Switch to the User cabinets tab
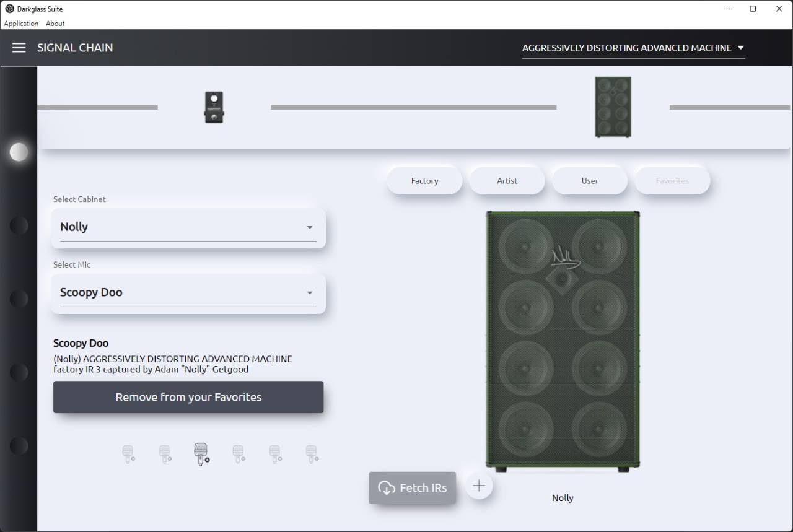793x532 pixels. tap(590, 181)
